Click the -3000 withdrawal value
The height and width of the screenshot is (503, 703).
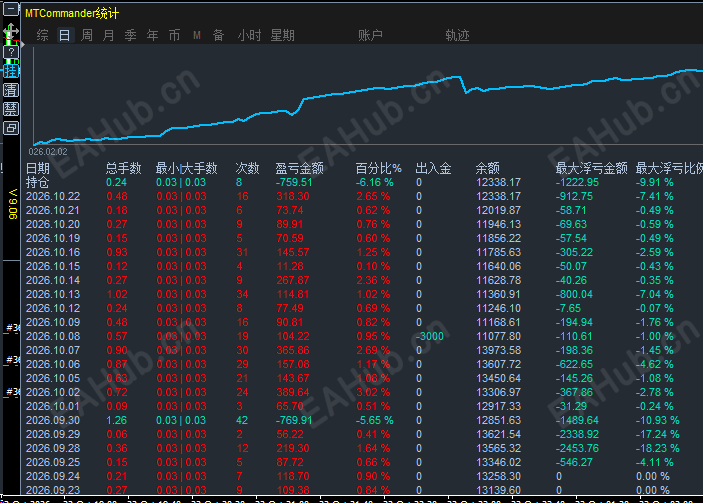coord(430,336)
